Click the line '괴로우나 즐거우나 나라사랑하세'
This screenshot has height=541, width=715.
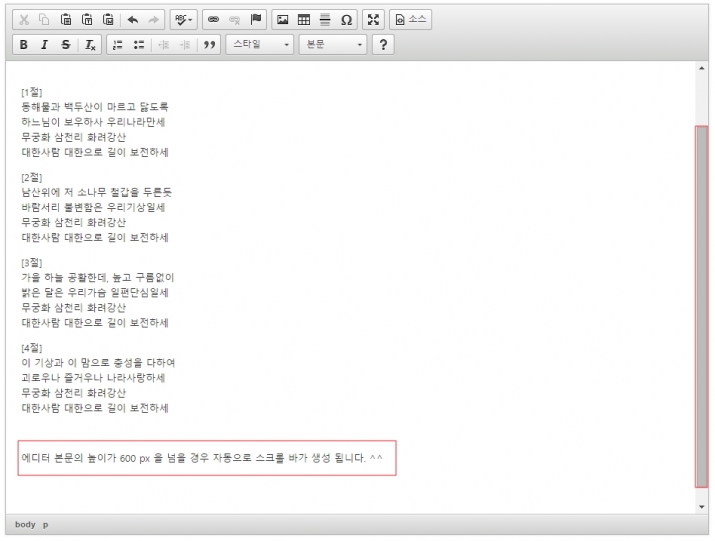point(93,378)
